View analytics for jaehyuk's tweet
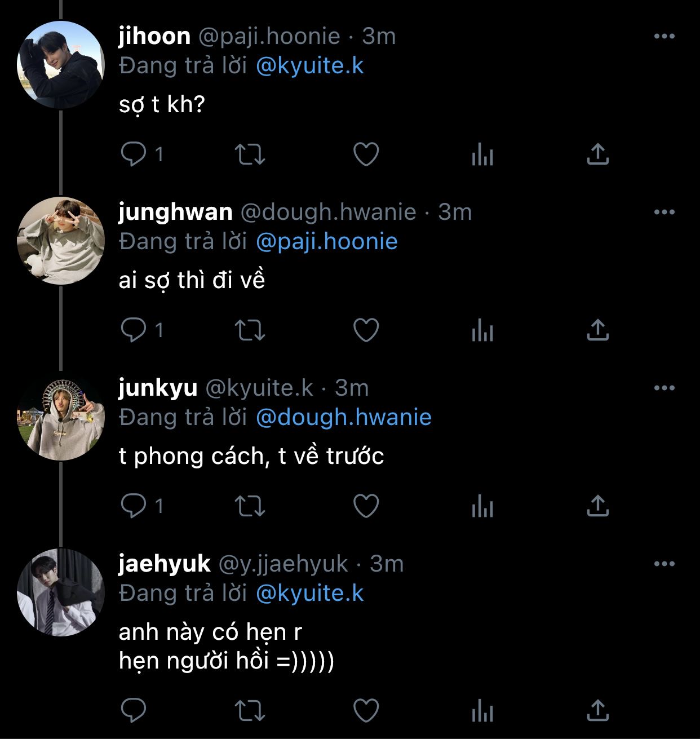The width and height of the screenshot is (700, 739). [482, 711]
